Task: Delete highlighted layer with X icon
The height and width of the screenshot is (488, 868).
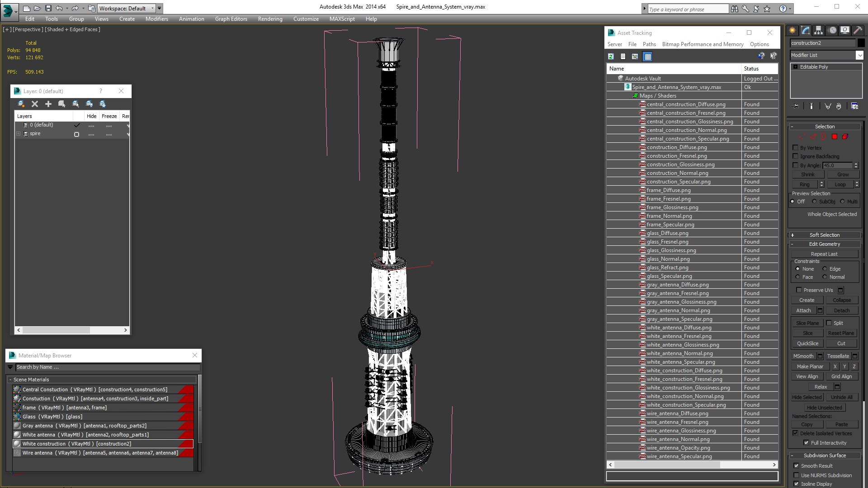Action: click(35, 104)
